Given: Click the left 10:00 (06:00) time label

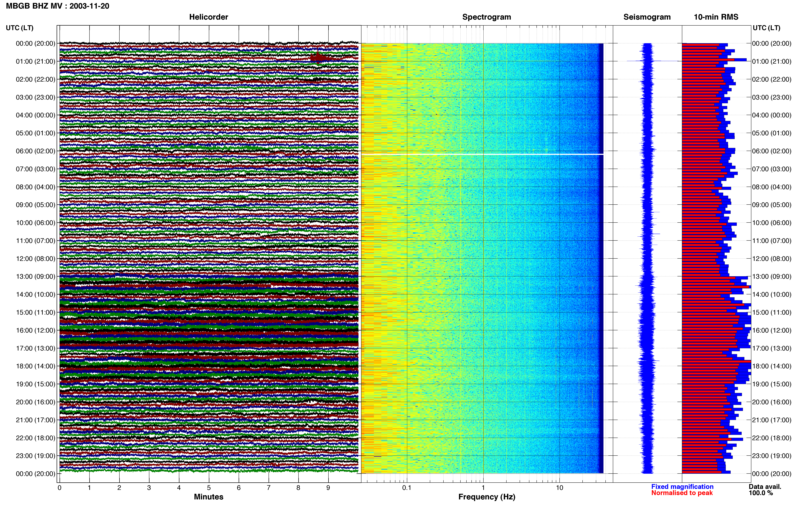Looking at the screenshot, I should [36, 223].
